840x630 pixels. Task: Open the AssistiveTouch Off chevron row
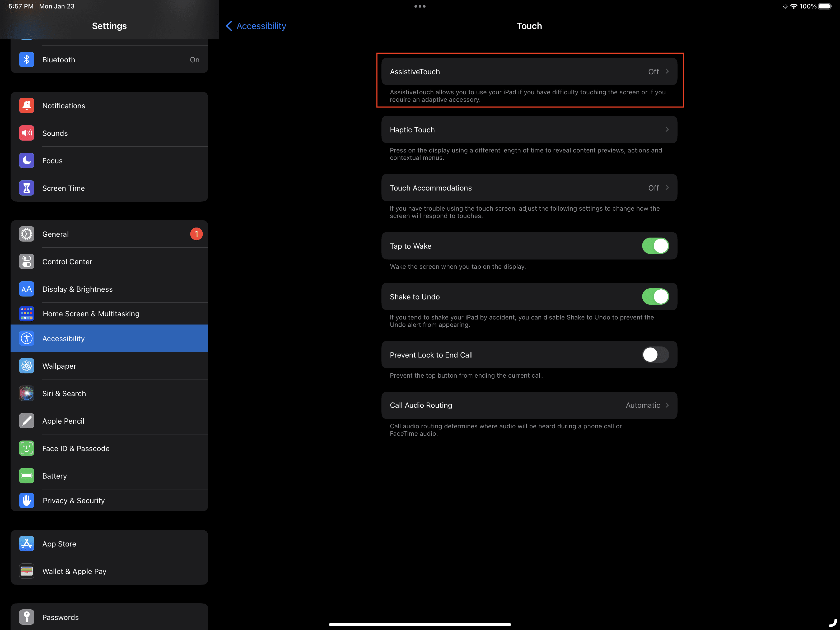click(529, 71)
